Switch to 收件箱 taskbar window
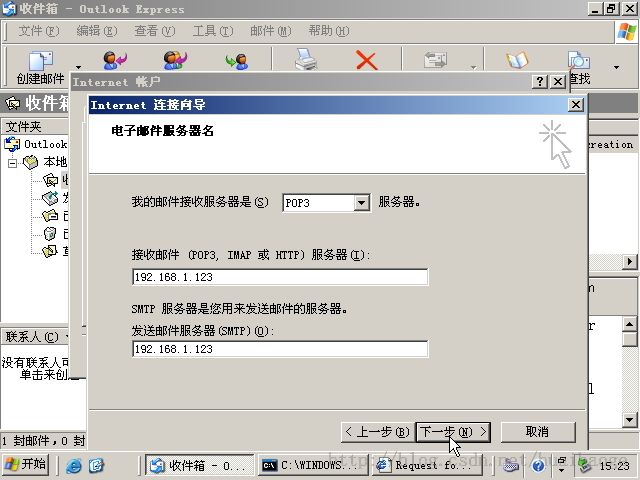Viewport: 640px width, 480px height. coord(200,465)
